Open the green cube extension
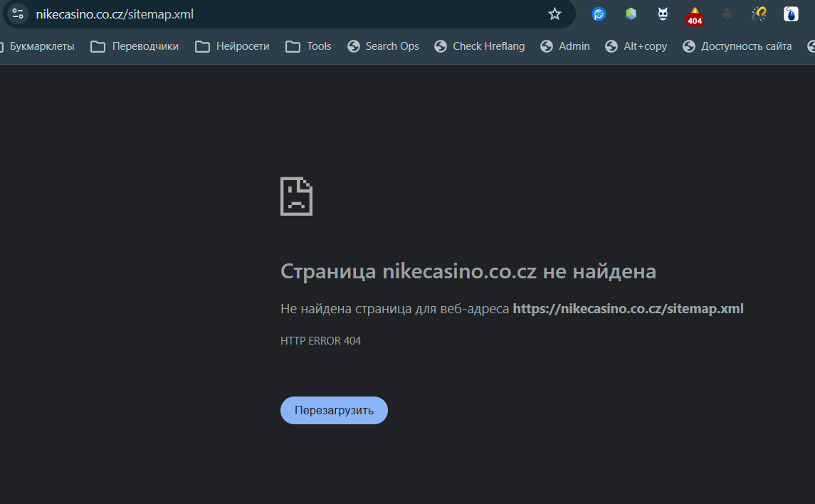 (x=631, y=14)
